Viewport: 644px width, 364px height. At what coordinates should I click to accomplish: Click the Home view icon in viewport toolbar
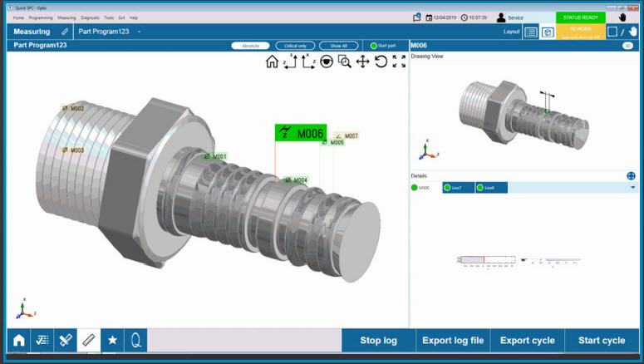pos(272,61)
